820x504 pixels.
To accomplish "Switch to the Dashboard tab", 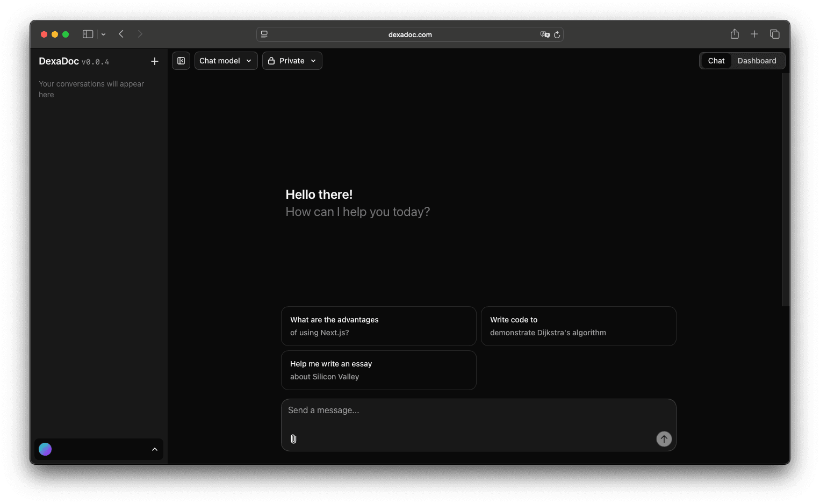I will (757, 61).
